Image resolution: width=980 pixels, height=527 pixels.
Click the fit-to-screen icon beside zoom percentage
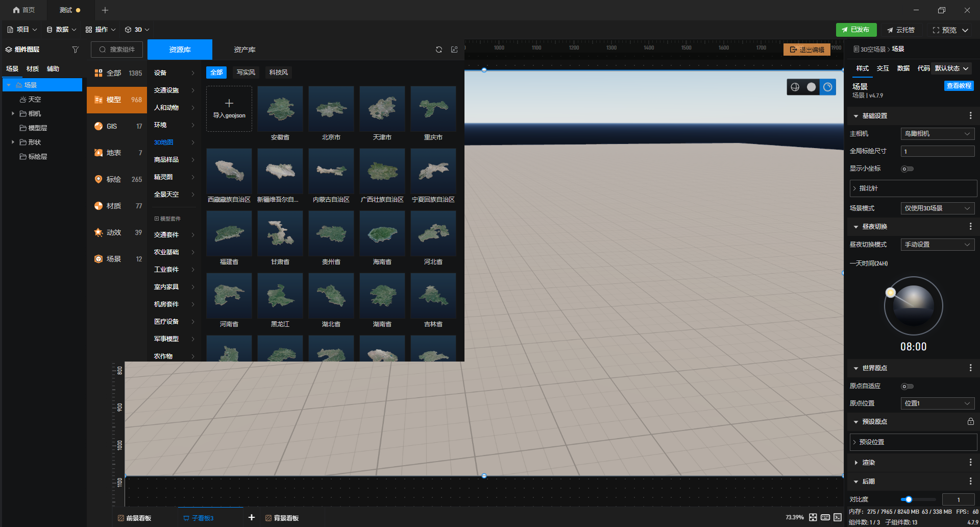(x=813, y=517)
